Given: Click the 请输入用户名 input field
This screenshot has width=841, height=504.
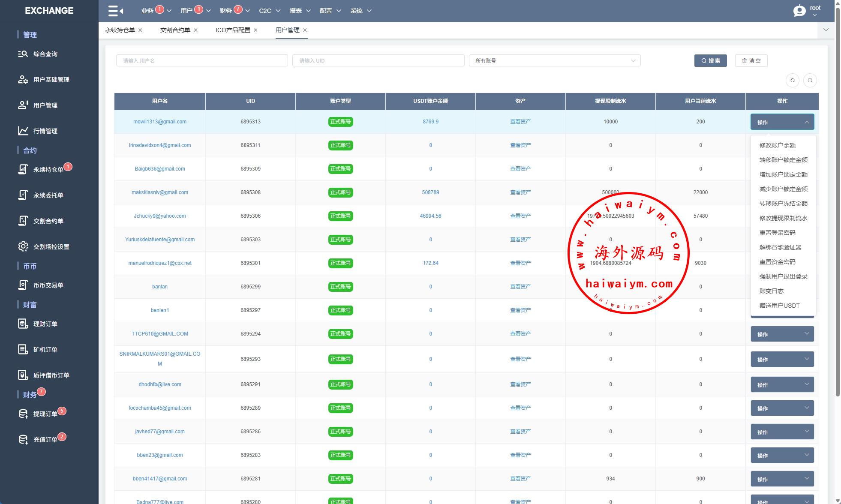Looking at the screenshot, I should [x=201, y=60].
